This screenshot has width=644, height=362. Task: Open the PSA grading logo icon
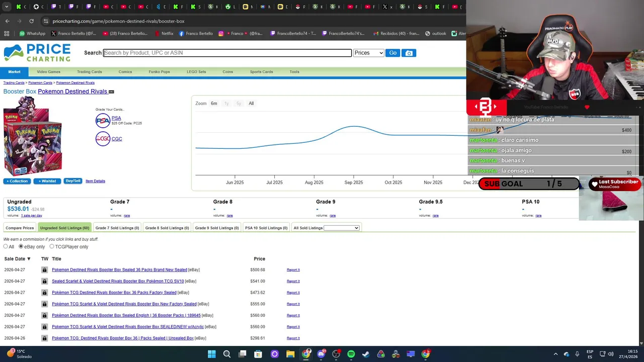pos(103,121)
